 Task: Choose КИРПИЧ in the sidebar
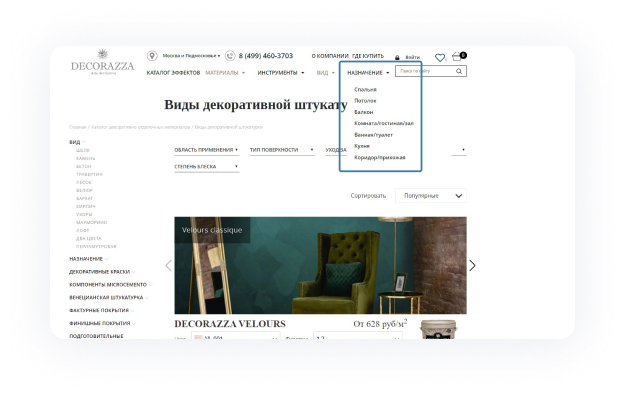(x=86, y=206)
